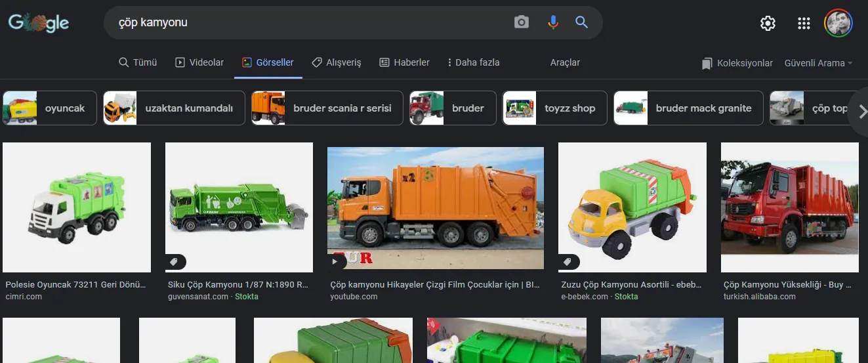Expand the Güvenli Arama dropdown
This screenshot has width=868, height=363.
818,63
